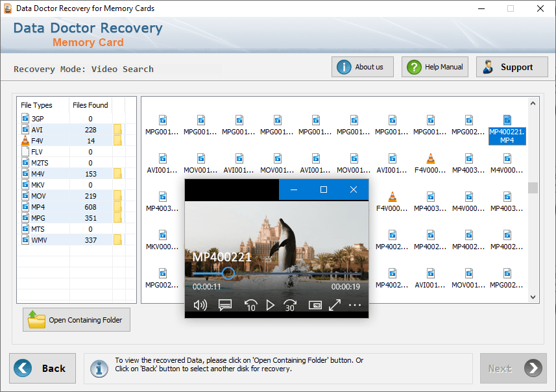Click Recovery Mode: Video Search label
The width and height of the screenshot is (556, 392).
tap(84, 69)
